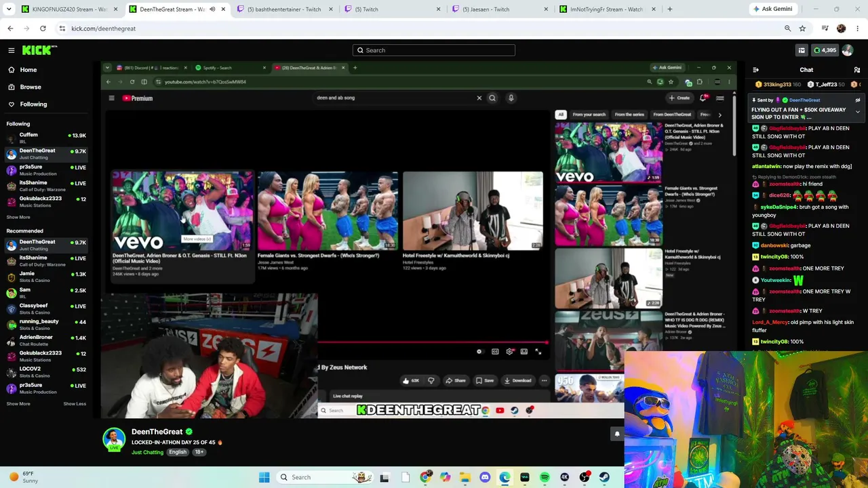Expand the pinned giveaway message chevron

point(857,112)
